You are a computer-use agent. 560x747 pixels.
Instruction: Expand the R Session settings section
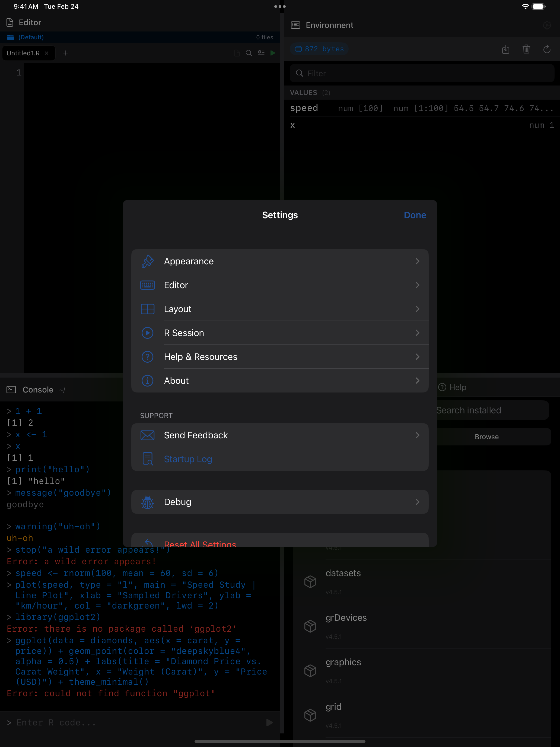pos(280,333)
